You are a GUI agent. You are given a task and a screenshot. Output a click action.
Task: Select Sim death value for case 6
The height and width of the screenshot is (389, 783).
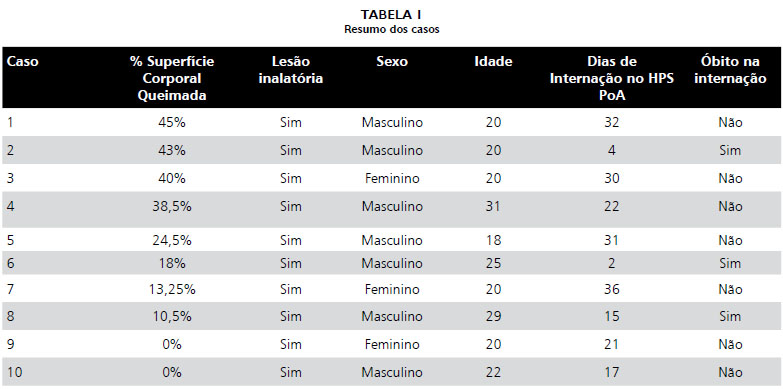click(x=730, y=263)
